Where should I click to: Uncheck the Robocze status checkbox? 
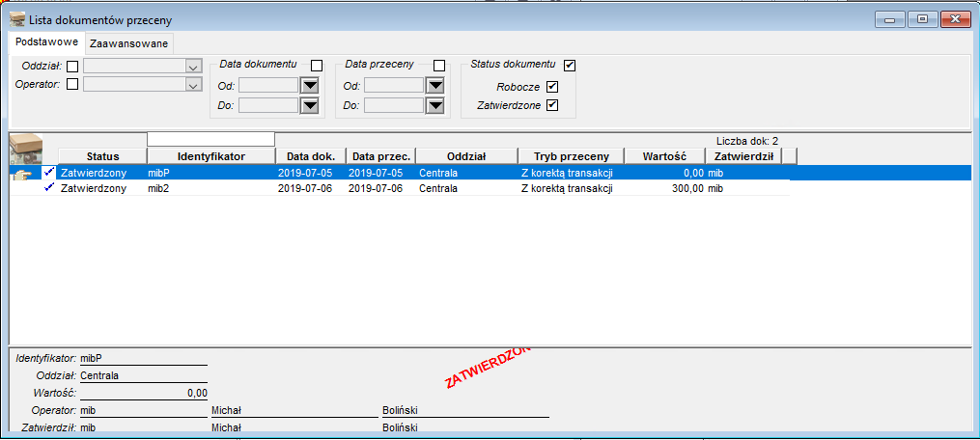click(552, 87)
